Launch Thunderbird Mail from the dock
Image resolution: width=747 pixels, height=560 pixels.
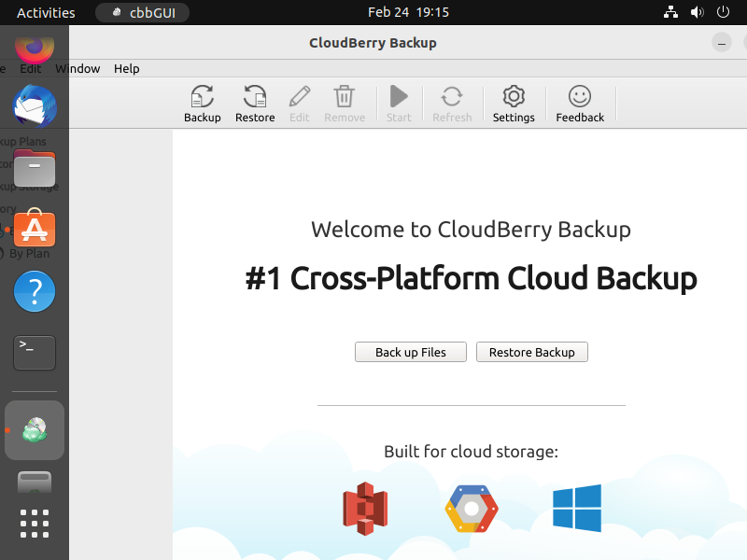click(x=35, y=106)
